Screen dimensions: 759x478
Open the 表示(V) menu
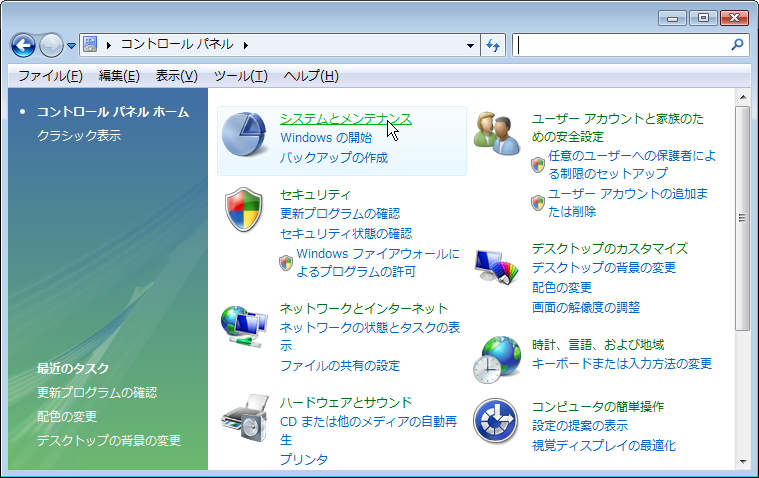click(x=177, y=76)
